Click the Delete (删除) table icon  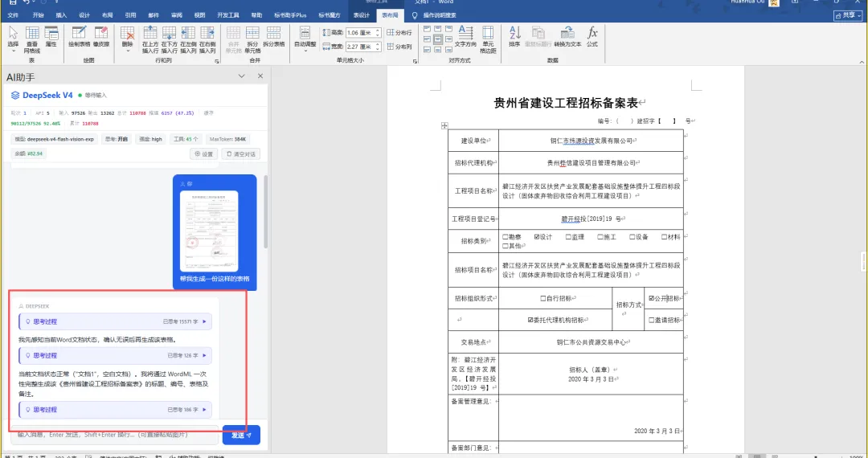127,33
